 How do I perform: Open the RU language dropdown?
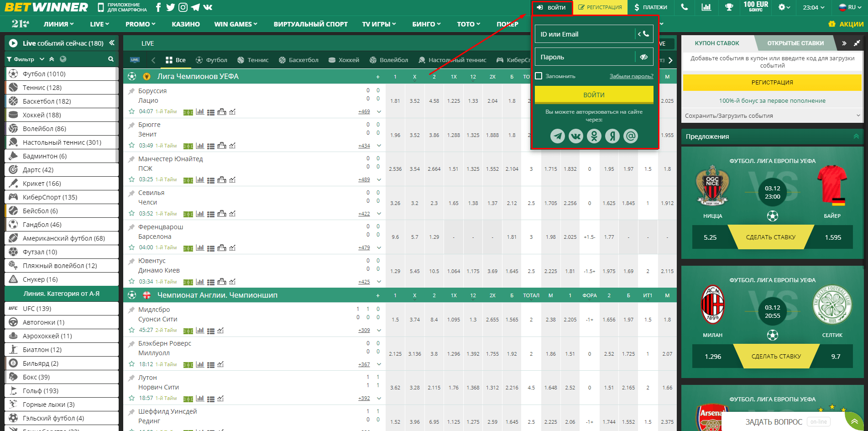click(x=851, y=7)
